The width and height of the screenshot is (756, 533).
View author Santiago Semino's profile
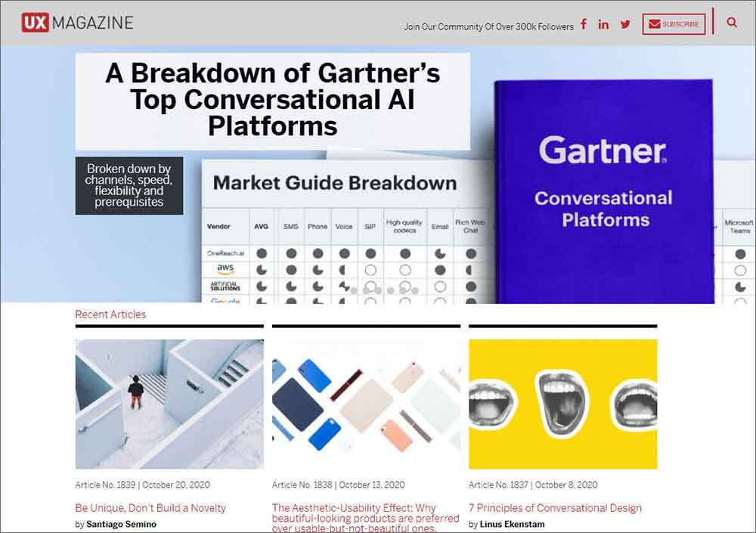pyautogui.click(x=122, y=525)
